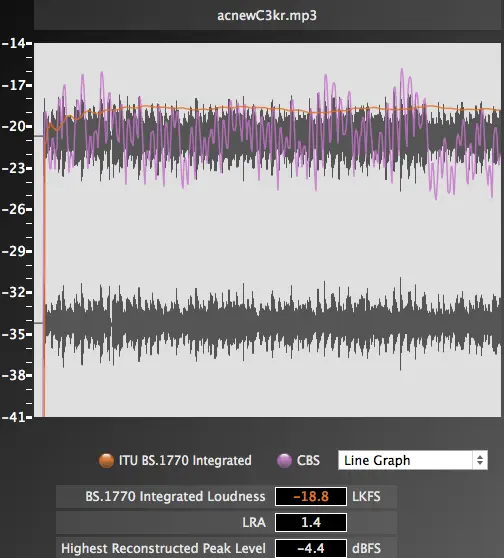Image resolution: width=504 pixels, height=558 pixels.
Task: Click the LRA row label
Action: coord(254,522)
